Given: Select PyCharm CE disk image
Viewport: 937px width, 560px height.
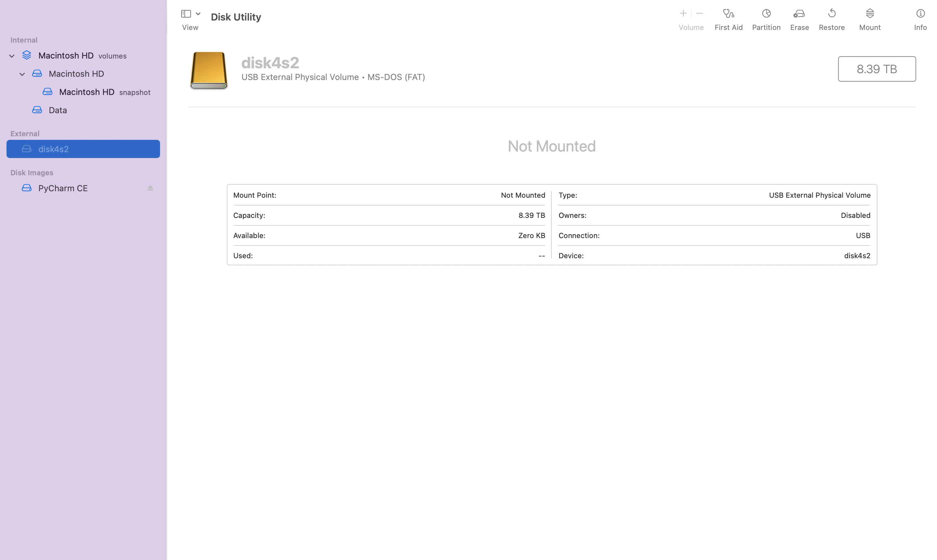Looking at the screenshot, I should [63, 188].
